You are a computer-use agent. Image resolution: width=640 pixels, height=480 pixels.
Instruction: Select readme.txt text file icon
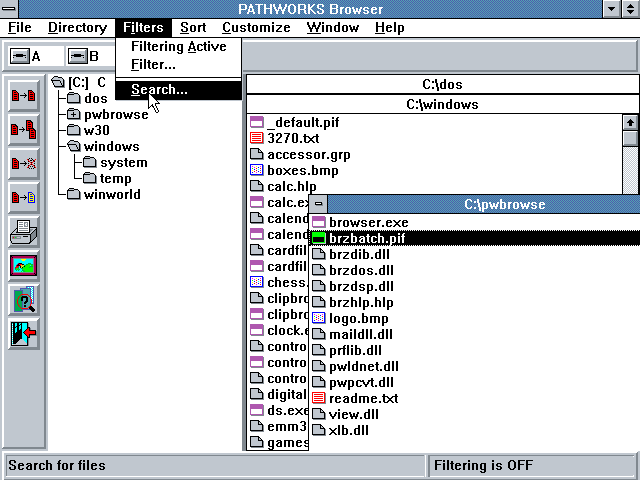318,398
